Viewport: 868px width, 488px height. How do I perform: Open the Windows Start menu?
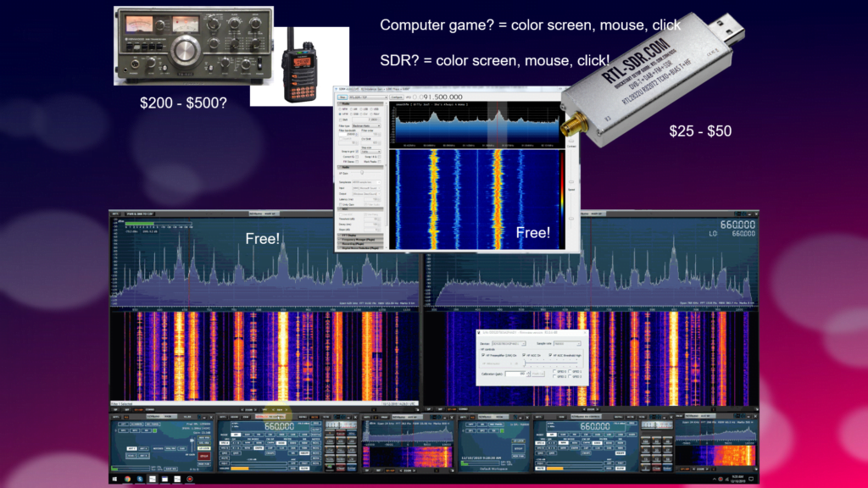point(114,480)
